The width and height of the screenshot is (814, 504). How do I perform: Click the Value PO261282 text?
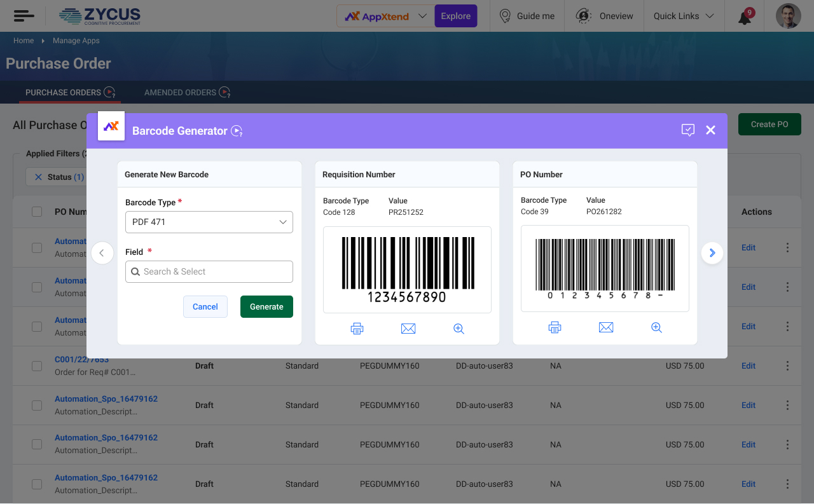click(604, 212)
